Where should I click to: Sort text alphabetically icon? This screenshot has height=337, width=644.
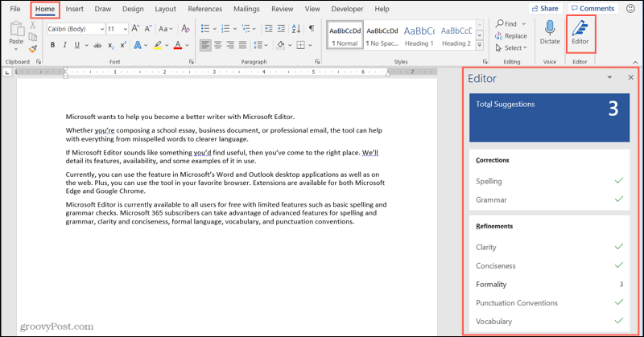pos(295,29)
